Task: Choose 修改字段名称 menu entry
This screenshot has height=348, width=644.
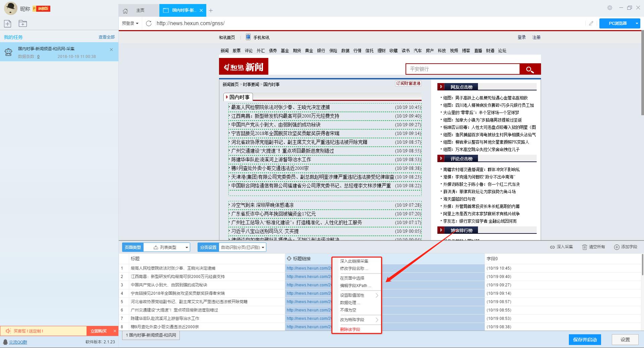Action: click(354, 268)
